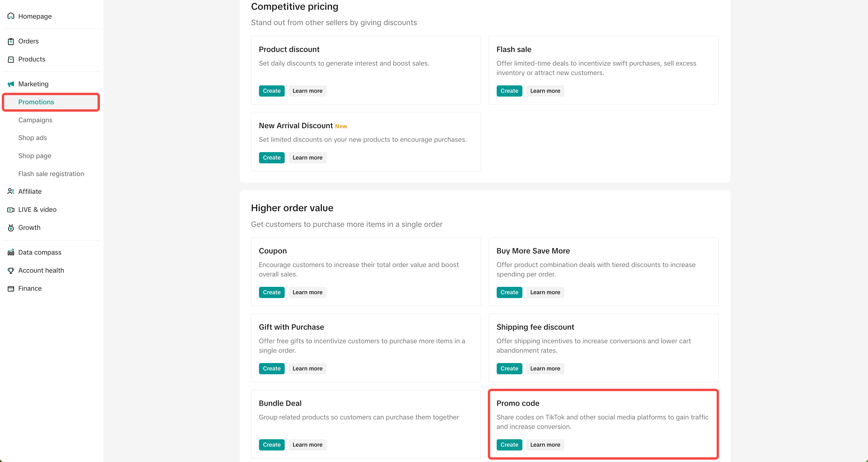
Task: Click the Affiliate people icon
Action: point(11,191)
